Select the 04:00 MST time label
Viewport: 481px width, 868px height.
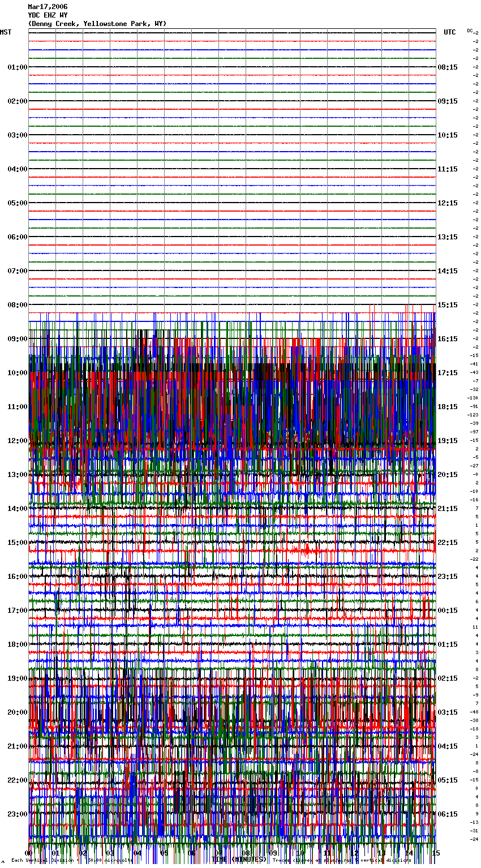point(18,169)
